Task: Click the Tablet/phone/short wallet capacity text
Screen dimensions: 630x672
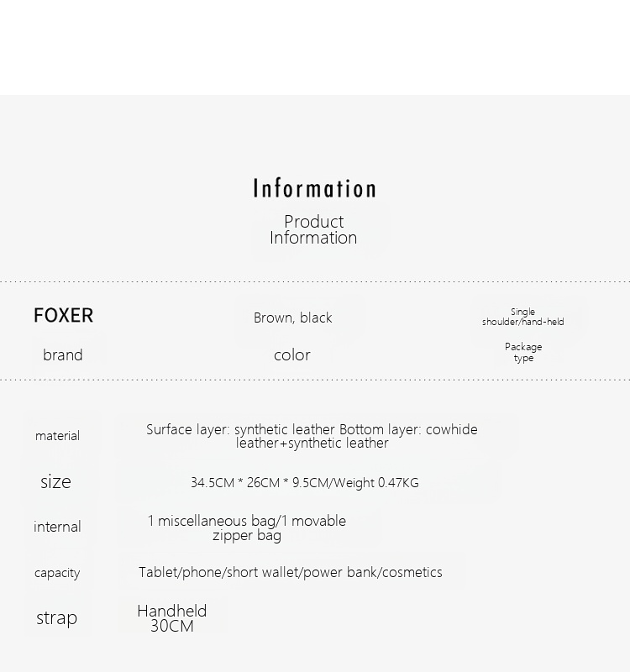Action: pos(291,572)
